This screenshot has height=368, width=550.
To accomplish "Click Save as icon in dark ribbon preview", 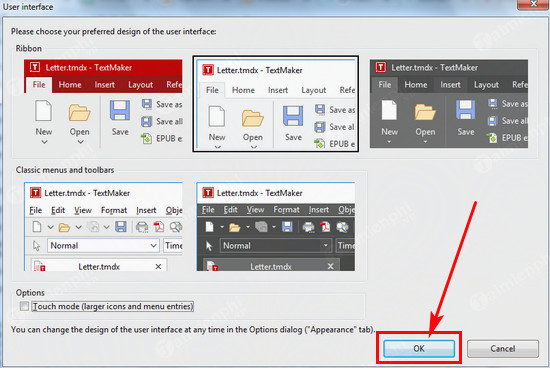I will click(x=492, y=103).
